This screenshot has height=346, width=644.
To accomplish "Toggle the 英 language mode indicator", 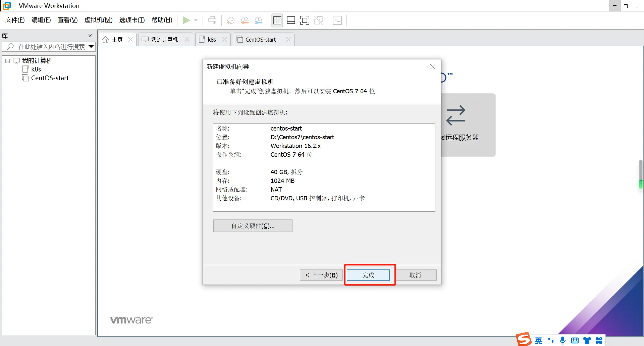I will point(538,341).
